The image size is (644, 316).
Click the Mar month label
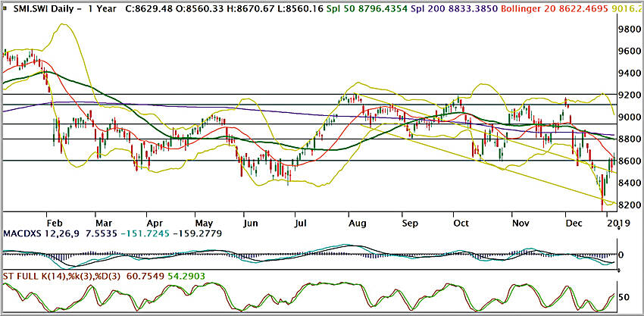click(105, 223)
